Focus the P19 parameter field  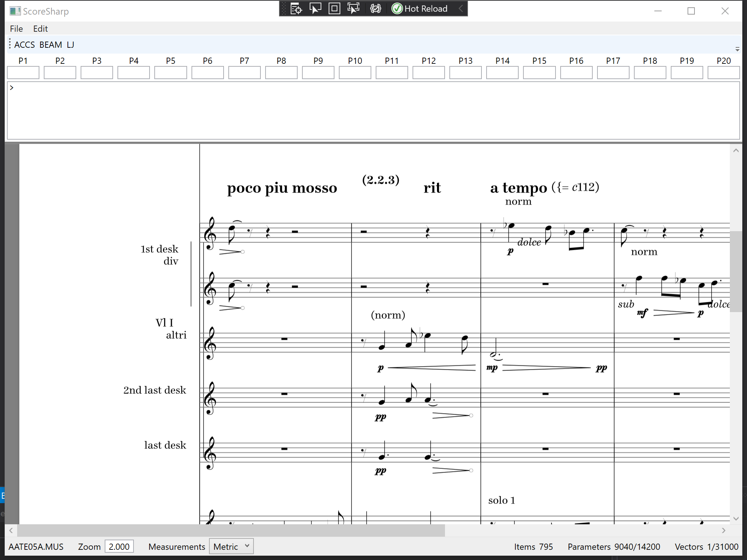click(x=687, y=72)
